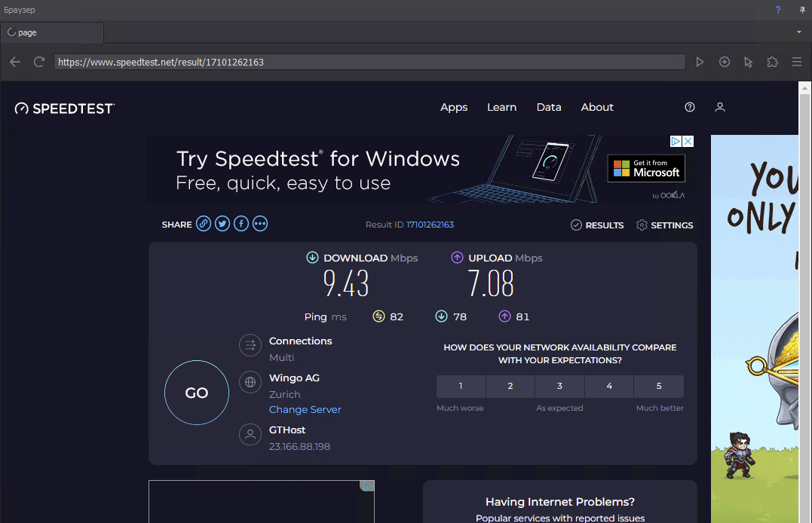Open the Apps menu item
The image size is (812, 523).
pos(454,107)
